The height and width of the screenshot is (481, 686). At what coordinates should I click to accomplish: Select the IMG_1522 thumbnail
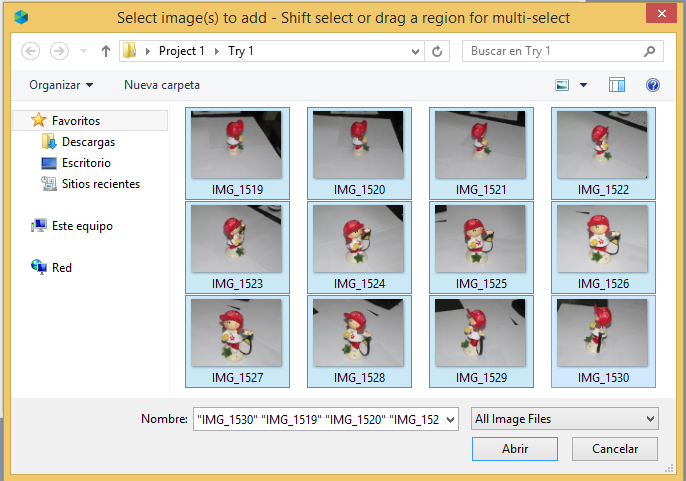(x=603, y=153)
